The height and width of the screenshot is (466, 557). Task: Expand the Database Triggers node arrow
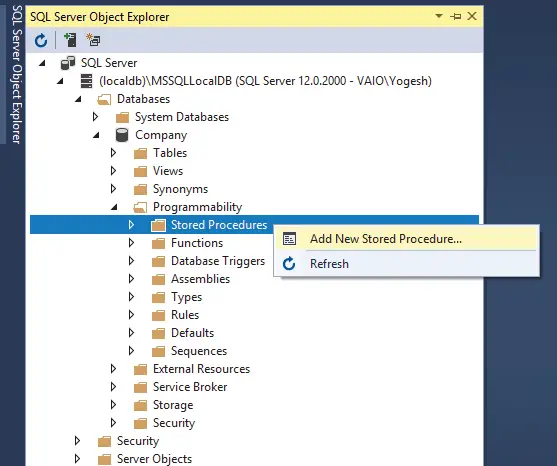click(x=131, y=261)
